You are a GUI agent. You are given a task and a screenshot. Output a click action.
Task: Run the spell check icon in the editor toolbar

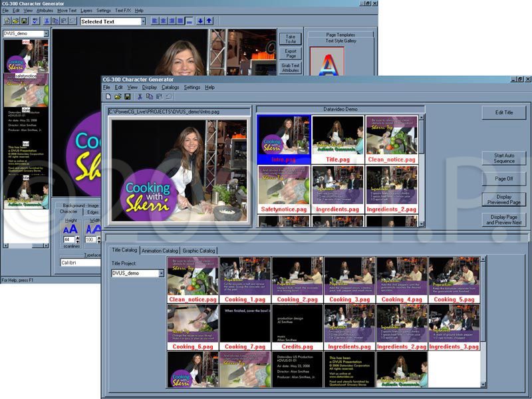[35, 21]
